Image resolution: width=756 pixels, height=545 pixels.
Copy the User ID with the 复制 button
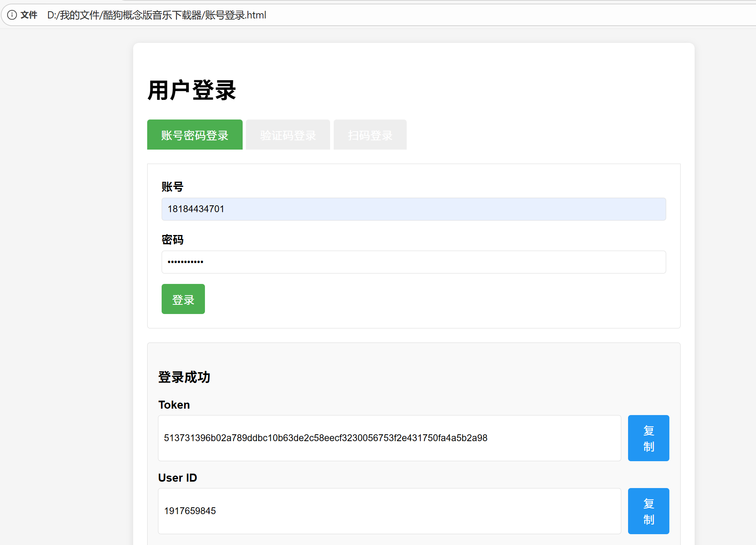pos(648,511)
